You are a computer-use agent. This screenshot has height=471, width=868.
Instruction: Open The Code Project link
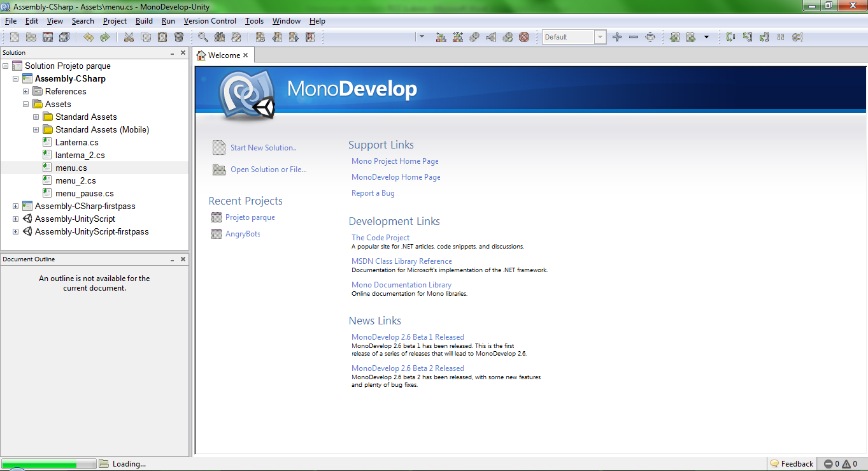click(380, 238)
